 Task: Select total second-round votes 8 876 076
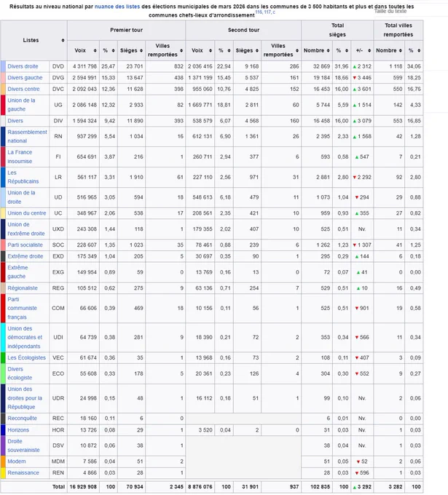pyautogui.click(x=200, y=487)
